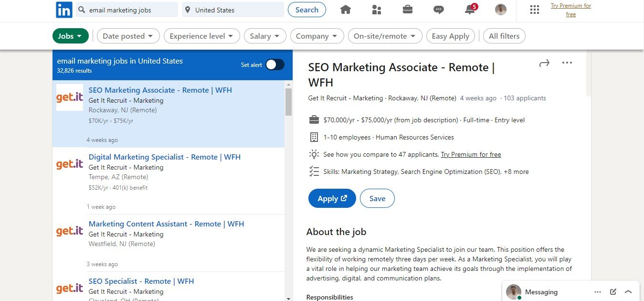Toggle the Set alert switch
Viewport: 644px width, 301px height.
275,64
